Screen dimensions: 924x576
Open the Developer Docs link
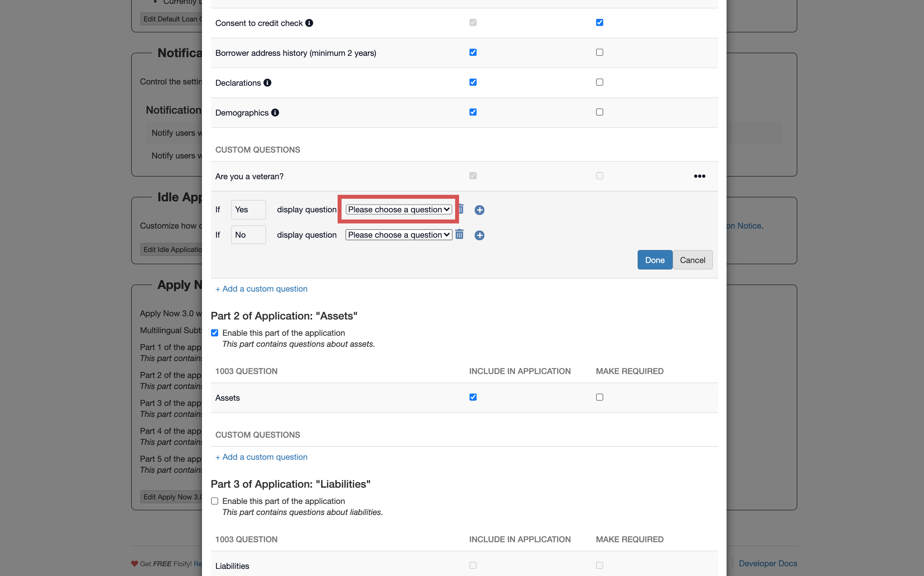[768, 563]
